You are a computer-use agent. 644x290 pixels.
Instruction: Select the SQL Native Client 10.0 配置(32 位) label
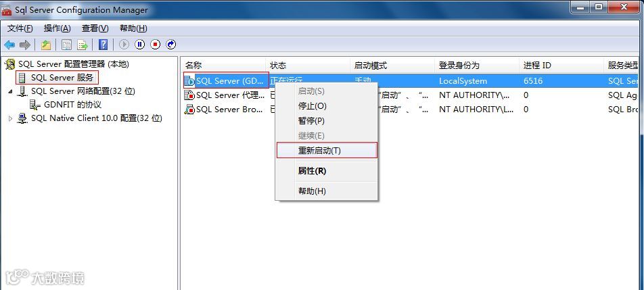(x=97, y=118)
